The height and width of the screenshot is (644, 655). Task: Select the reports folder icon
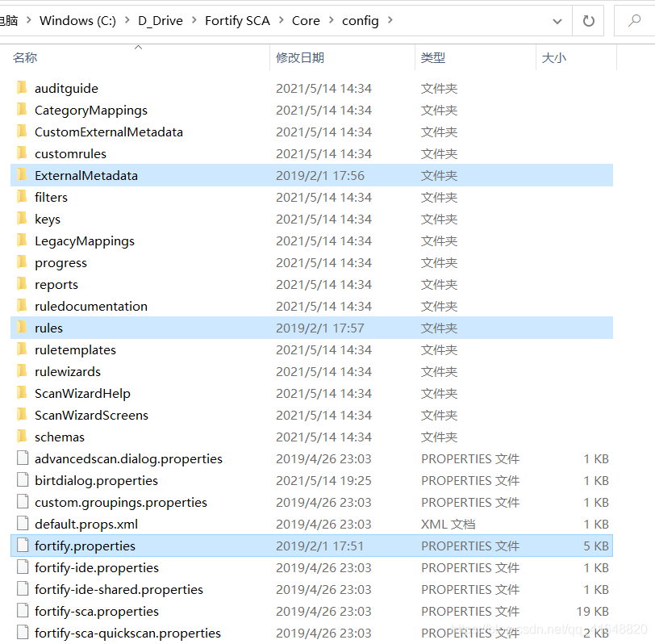[22, 284]
